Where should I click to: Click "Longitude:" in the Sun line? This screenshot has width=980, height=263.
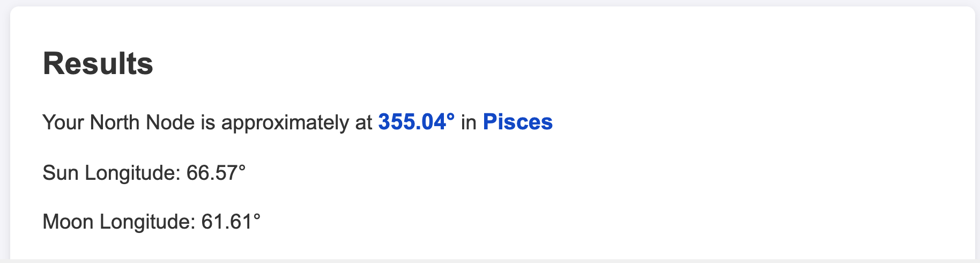click(132, 173)
